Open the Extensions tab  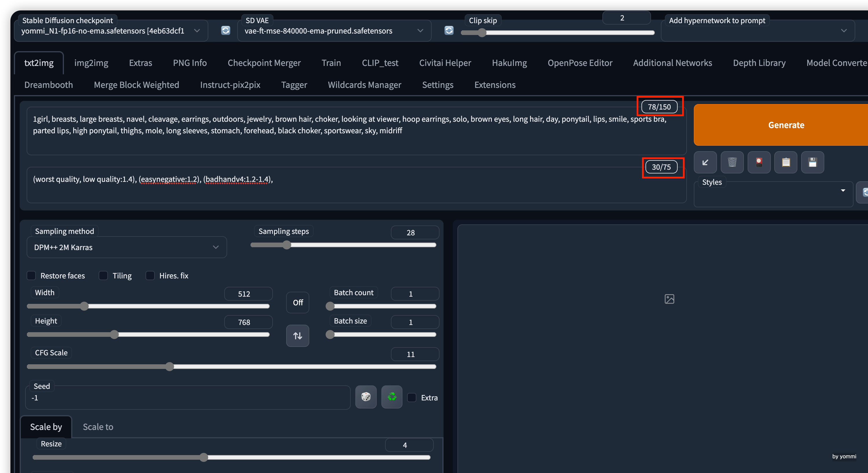point(495,85)
